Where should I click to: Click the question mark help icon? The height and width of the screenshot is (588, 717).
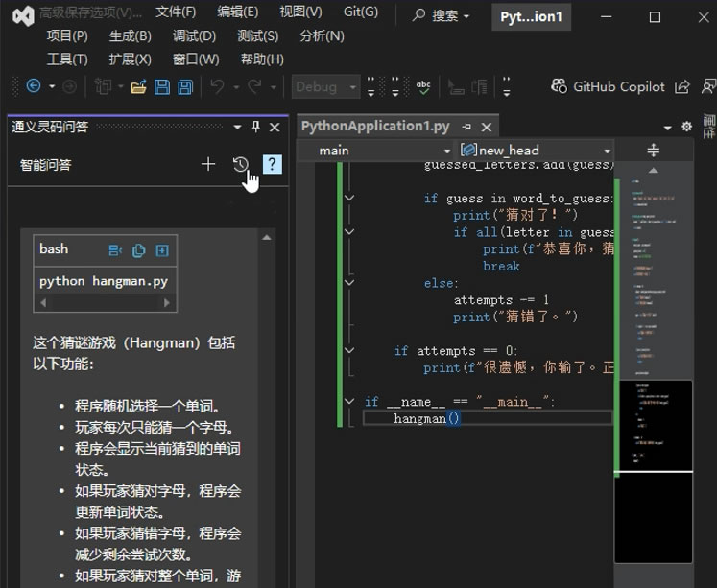[272, 164]
